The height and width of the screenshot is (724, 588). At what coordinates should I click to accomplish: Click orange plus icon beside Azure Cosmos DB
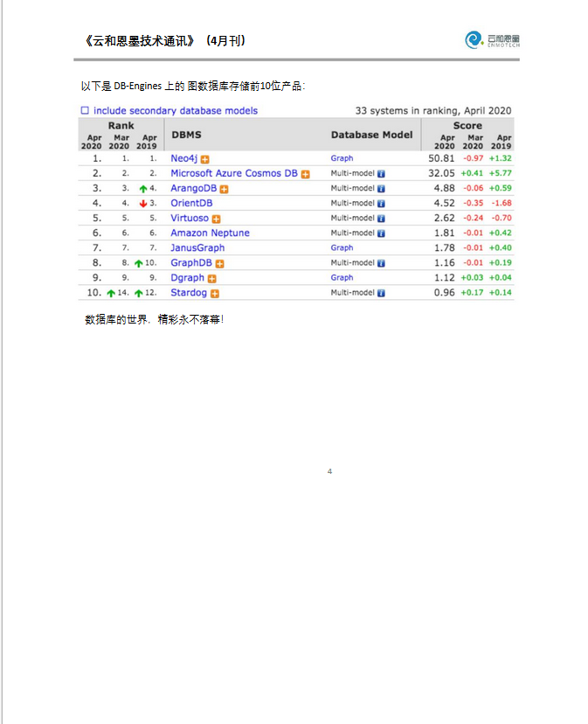(305, 174)
